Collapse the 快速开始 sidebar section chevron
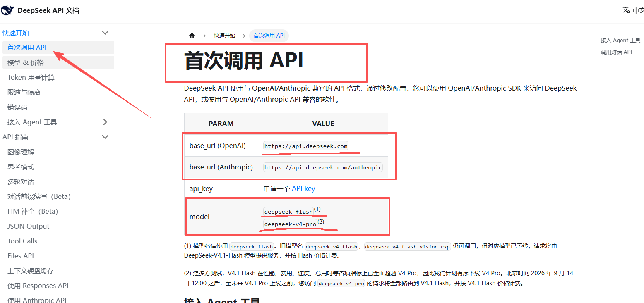Screen dimensions: 644x303 click(105, 33)
